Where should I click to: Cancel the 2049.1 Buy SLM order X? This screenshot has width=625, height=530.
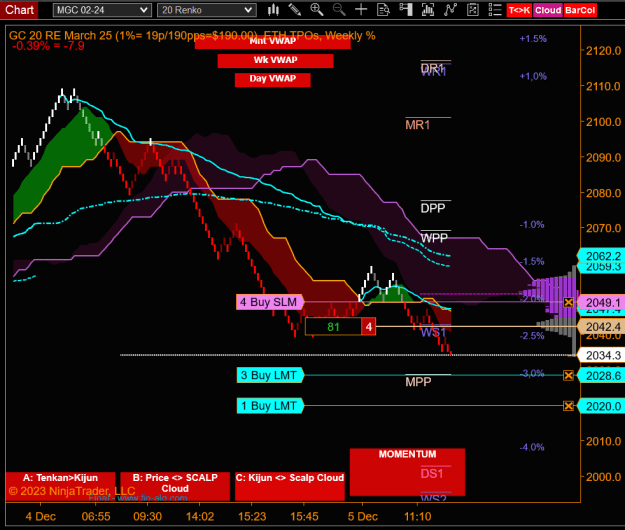point(568,302)
